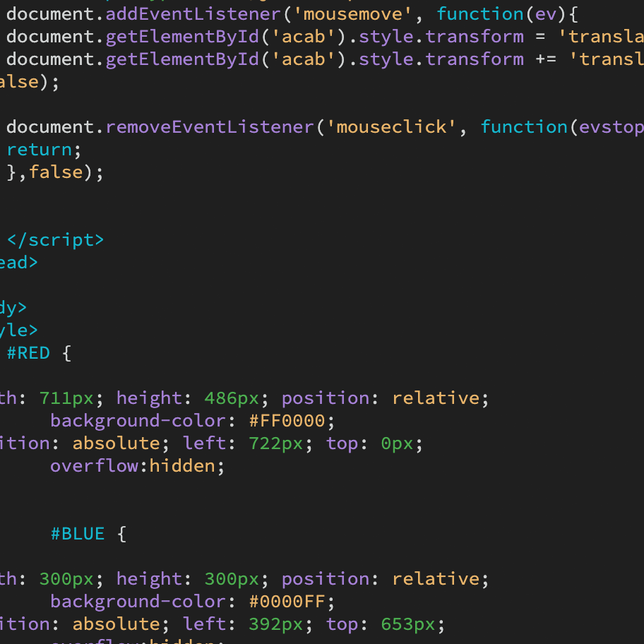The width and height of the screenshot is (644, 644).
Task: Click the 'mouseclick' string literal
Action: click(x=391, y=127)
